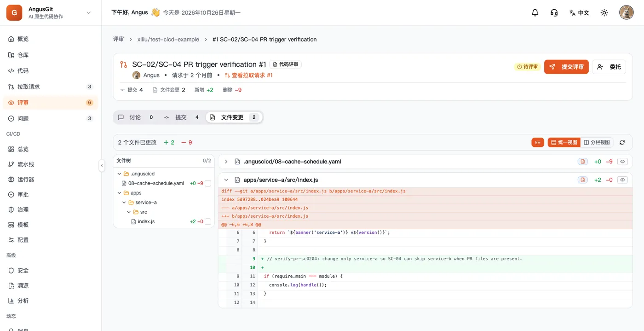Screen dimensions: 644x331
Task: Open 代码 in the sidebar
Action: 51,71
